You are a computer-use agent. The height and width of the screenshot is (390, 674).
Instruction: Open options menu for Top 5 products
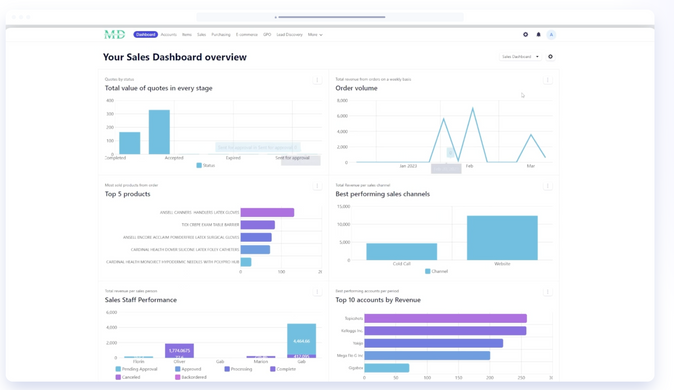point(317,186)
